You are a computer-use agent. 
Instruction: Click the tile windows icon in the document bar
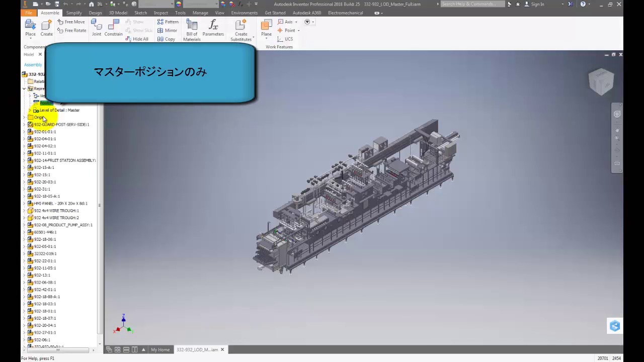coord(117,349)
